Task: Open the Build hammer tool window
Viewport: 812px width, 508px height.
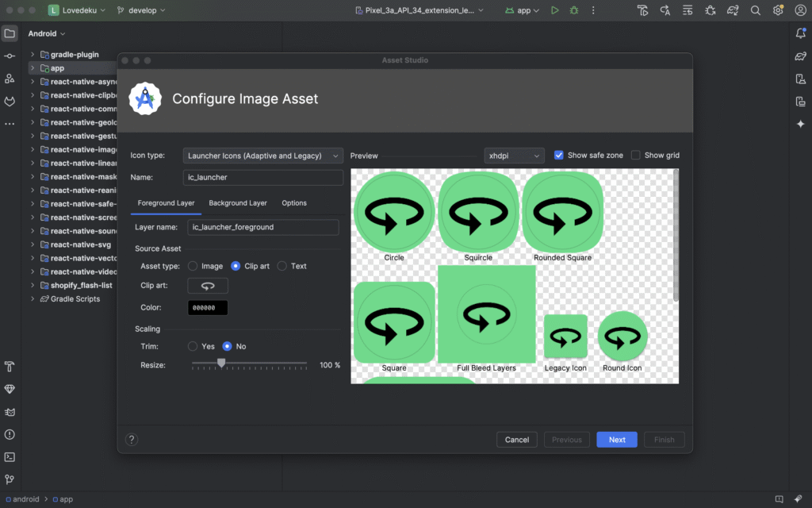Action: 10,367
